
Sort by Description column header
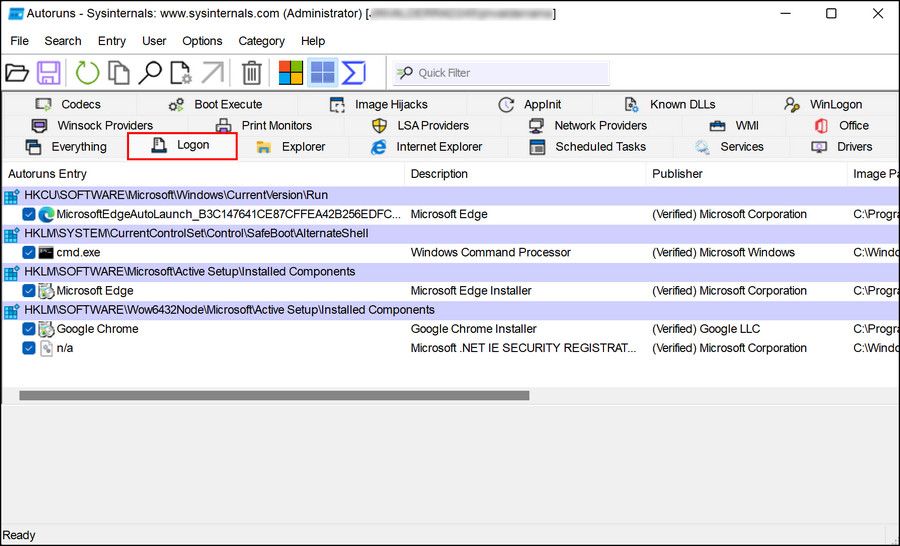coord(525,174)
